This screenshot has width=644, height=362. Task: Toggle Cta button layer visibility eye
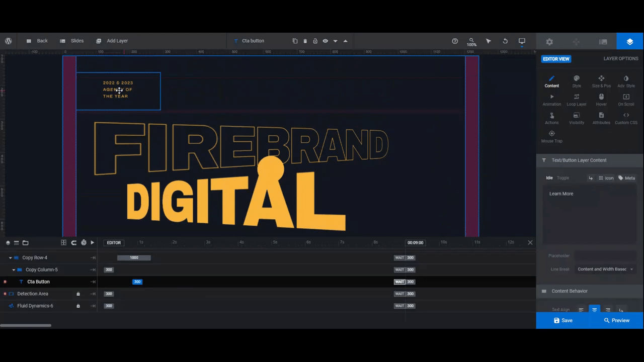(326, 41)
